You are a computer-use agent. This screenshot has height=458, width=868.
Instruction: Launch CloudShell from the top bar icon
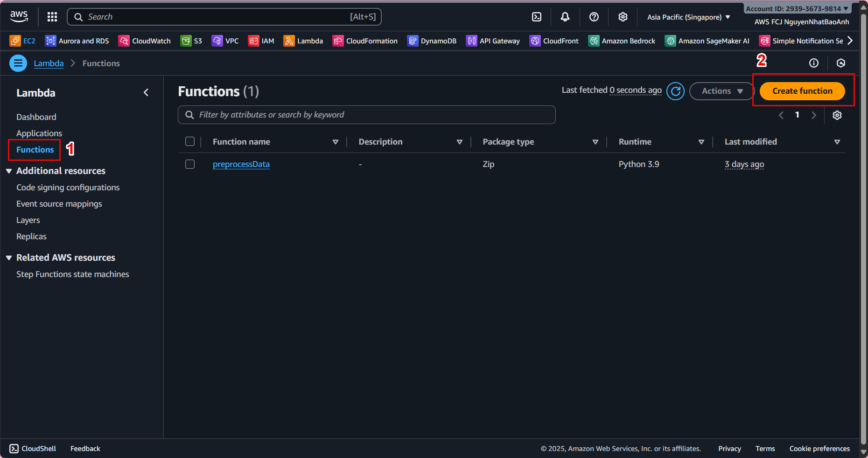click(x=537, y=17)
